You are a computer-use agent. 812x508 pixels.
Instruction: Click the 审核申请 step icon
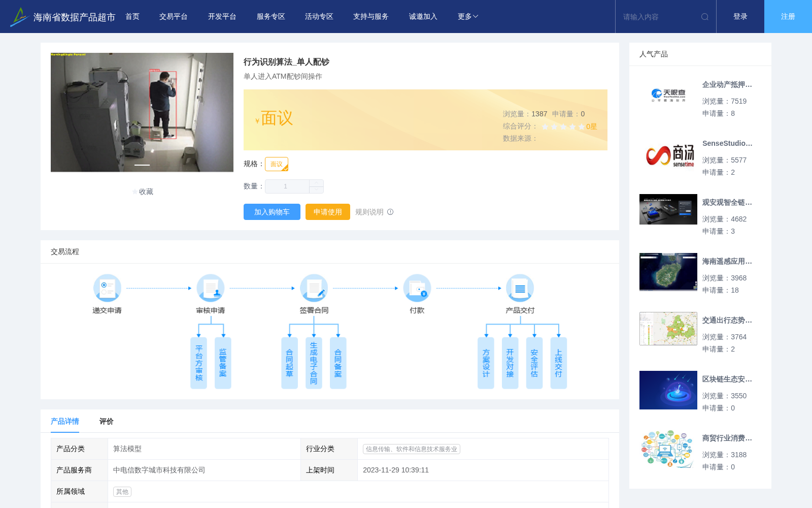click(211, 288)
